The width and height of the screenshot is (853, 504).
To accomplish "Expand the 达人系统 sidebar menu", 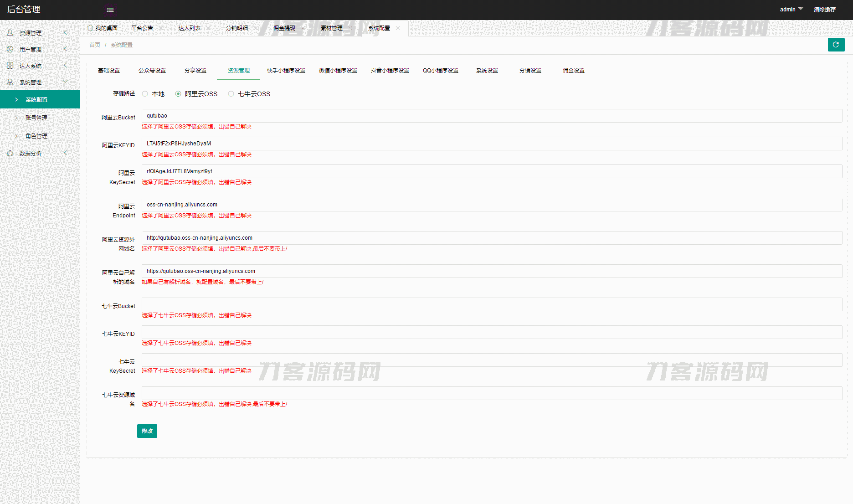I will point(65,66).
